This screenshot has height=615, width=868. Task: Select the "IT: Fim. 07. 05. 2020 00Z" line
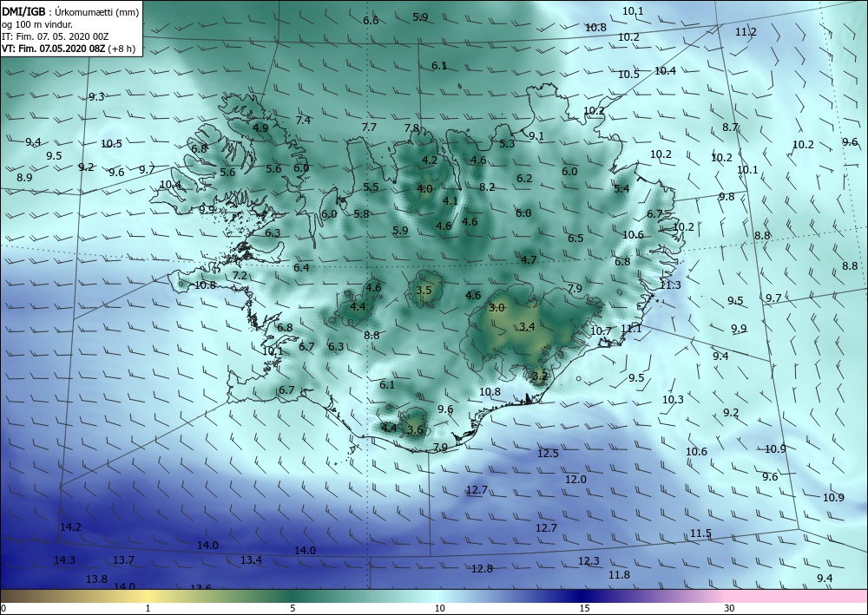[x=56, y=36]
